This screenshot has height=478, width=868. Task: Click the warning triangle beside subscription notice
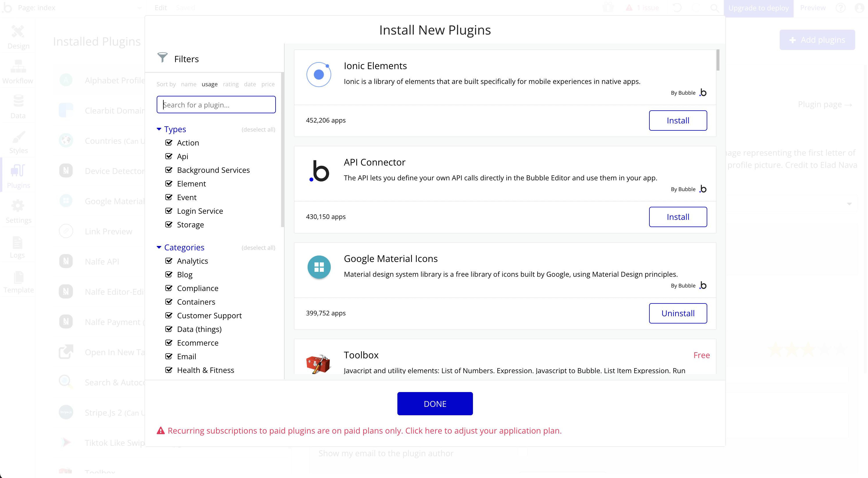(161, 431)
